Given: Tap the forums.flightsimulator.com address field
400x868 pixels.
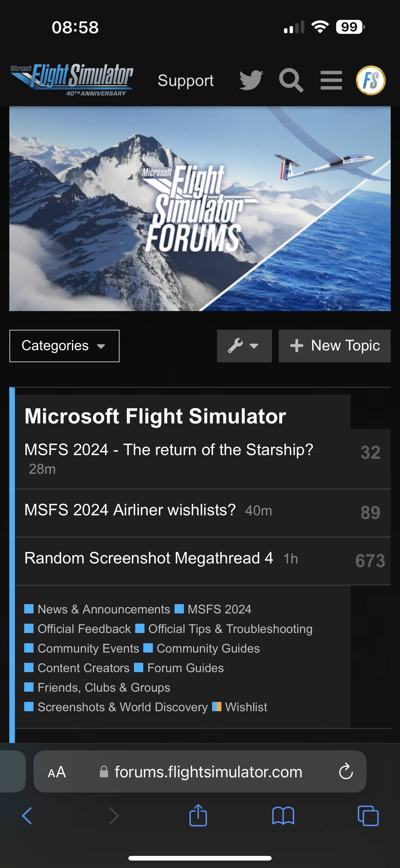Looking at the screenshot, I should tap(208, 772).
